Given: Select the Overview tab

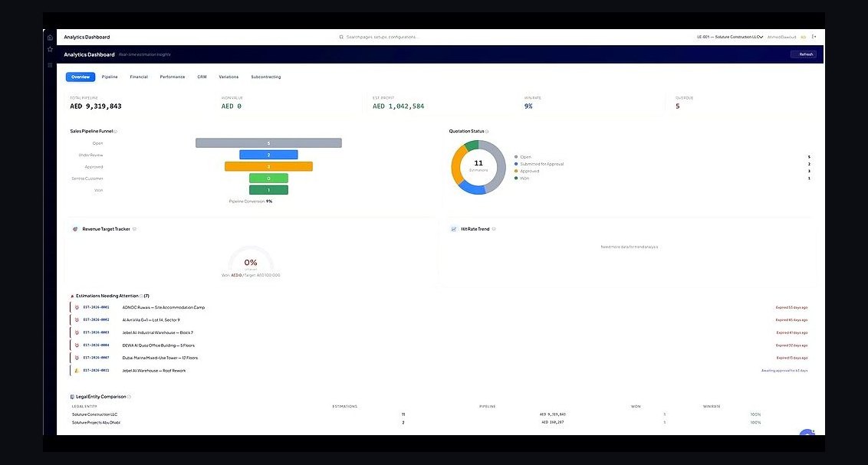Looking at the screenshot, I should [81, 77].
